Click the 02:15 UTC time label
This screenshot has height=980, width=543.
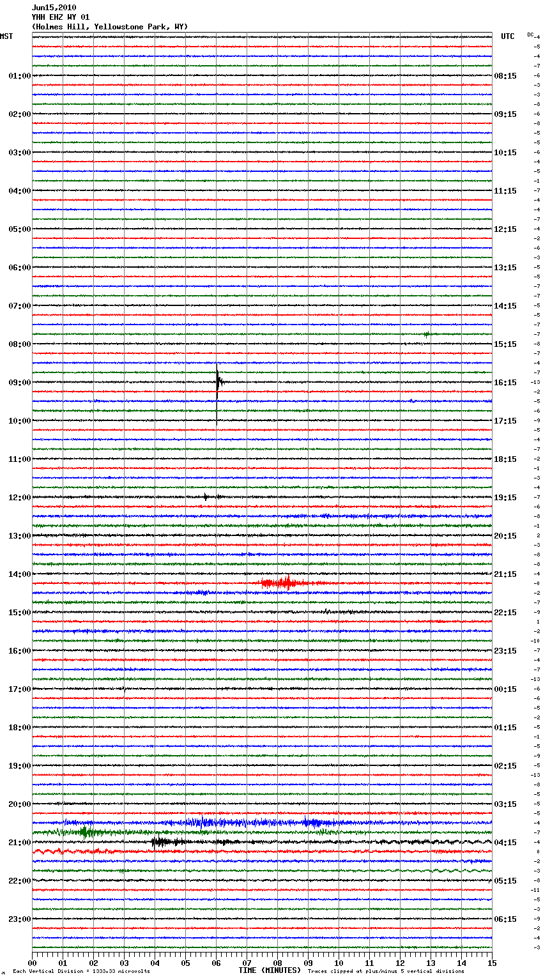click(505, 766)
